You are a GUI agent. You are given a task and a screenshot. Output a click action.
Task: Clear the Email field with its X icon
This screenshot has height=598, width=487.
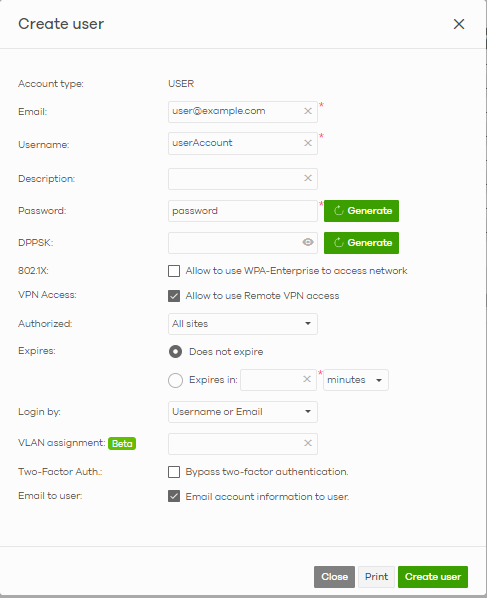[308, 111]
